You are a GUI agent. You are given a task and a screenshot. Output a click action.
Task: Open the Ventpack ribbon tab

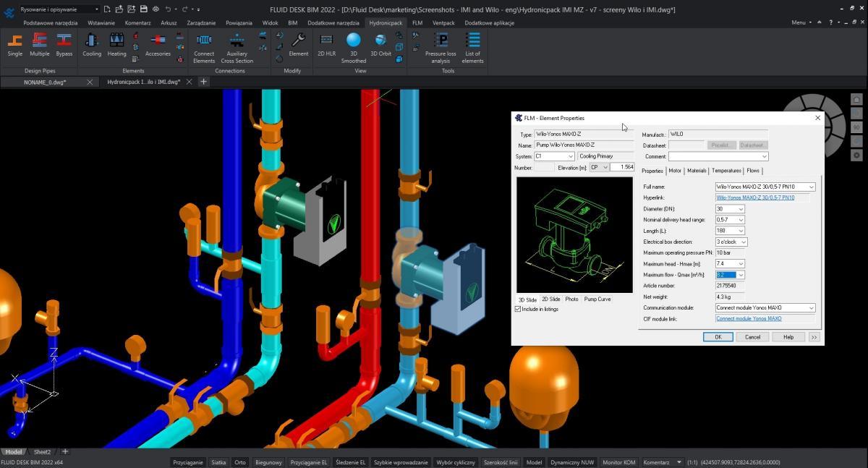coord(443,22)
